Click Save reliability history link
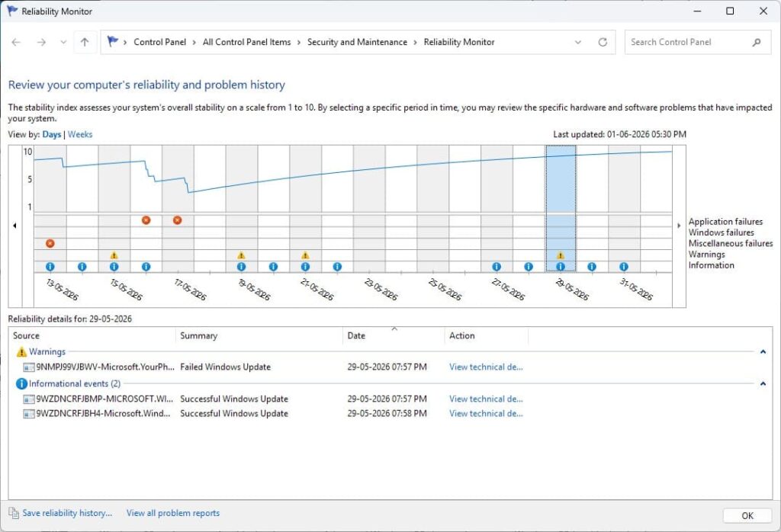This screenshot has width=781, height=532. (67, 513)
